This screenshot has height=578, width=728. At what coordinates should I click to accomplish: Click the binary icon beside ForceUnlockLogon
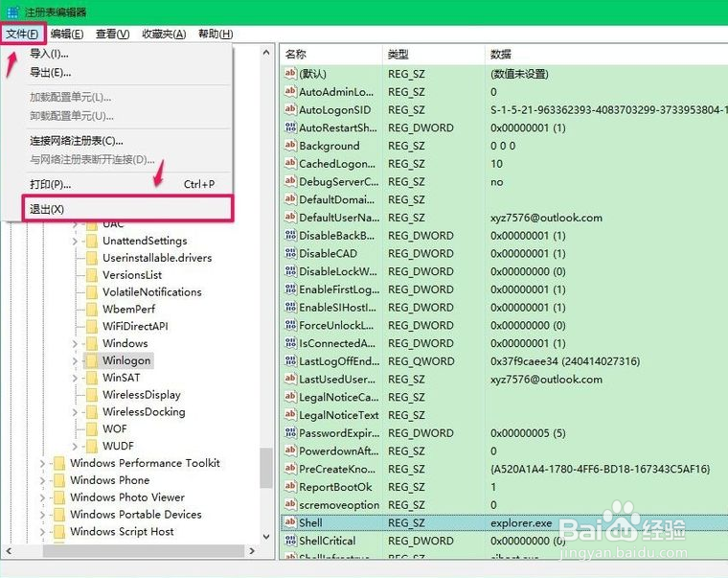click(290, 325)
